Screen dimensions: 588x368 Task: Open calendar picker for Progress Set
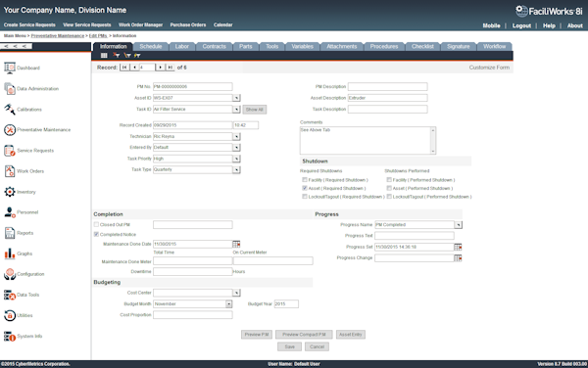coord(458,247)
